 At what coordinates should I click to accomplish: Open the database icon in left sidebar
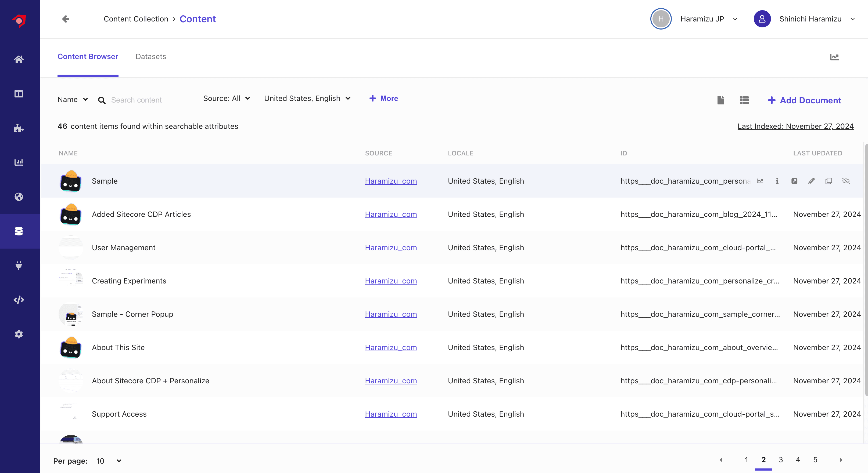tap(19, 231)
